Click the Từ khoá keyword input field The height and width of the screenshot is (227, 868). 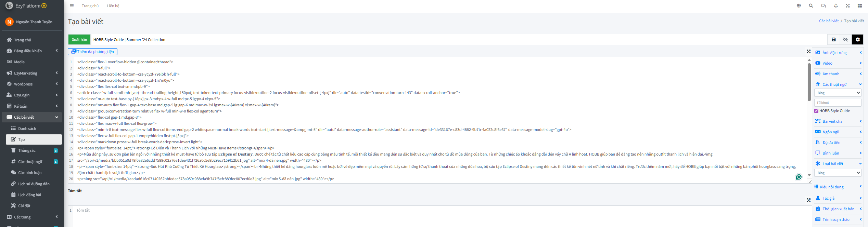838,103
